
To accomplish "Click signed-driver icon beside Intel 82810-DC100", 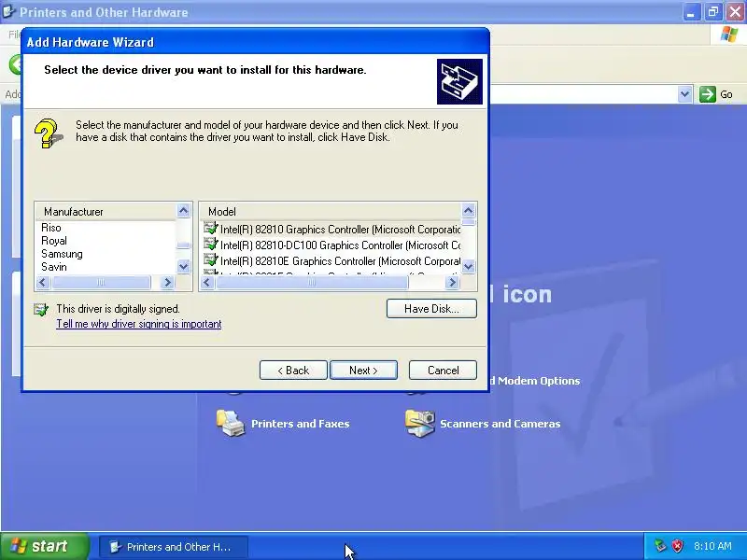I will 211,245.
